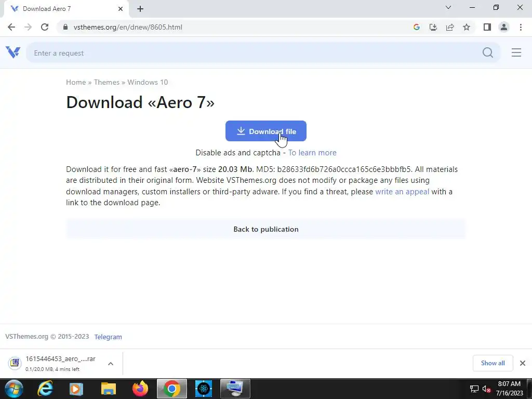Bookmark this page with star

467,27
